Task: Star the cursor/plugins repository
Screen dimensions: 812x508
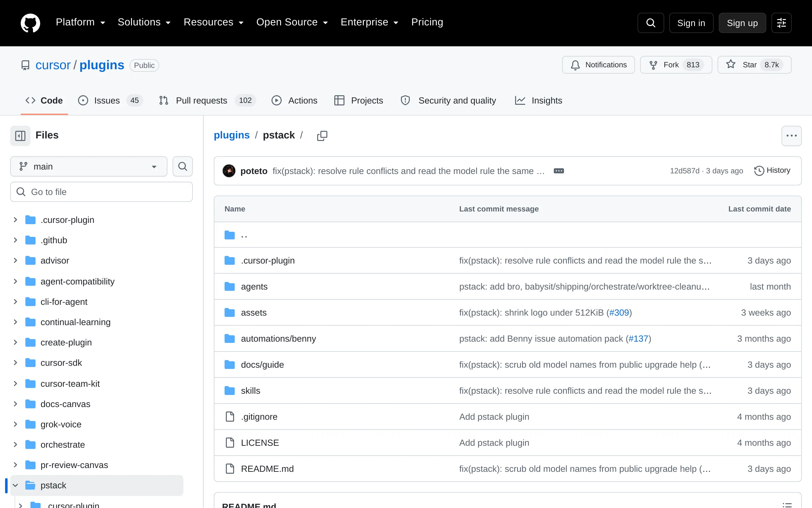Action: click(754, 65)
